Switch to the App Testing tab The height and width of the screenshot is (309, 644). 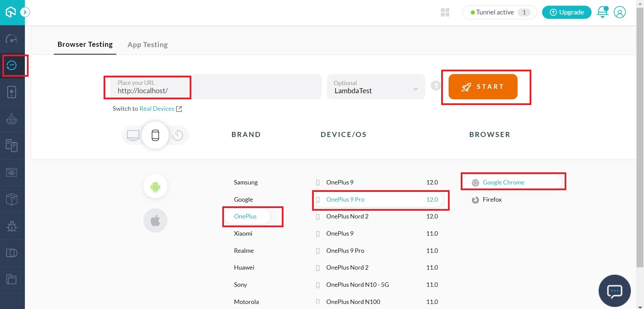tap(147, 44)
